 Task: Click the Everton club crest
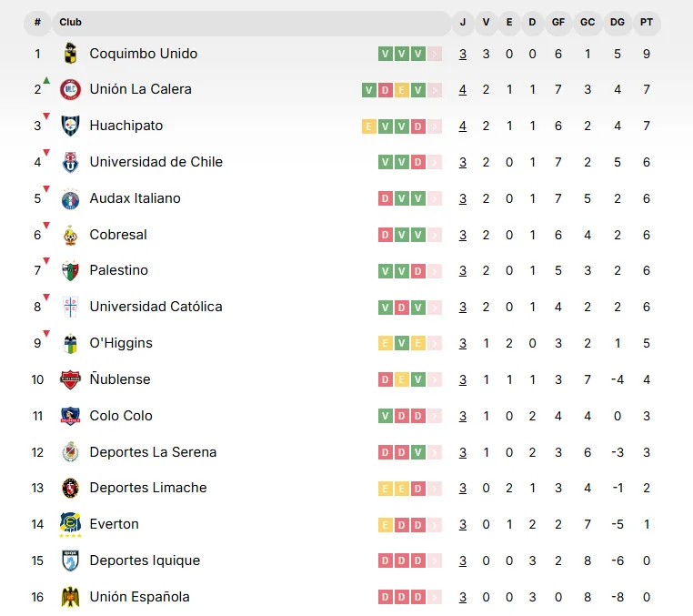click(x=70, y=524)
